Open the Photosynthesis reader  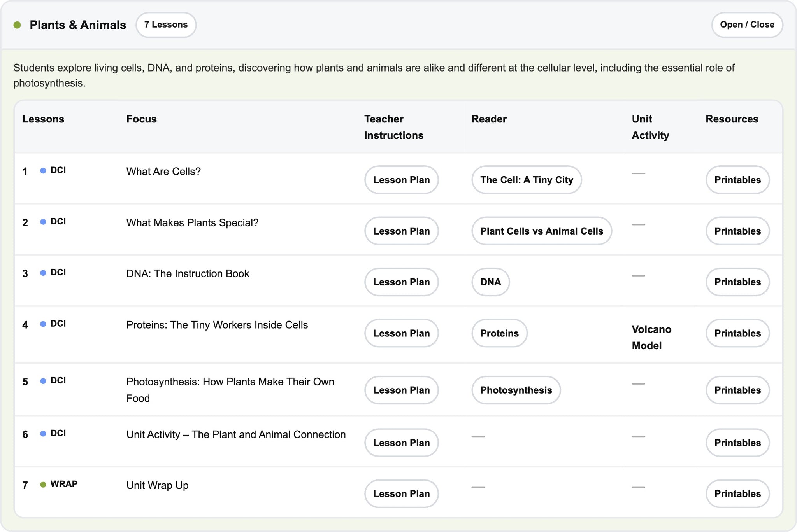click(516, 390)
